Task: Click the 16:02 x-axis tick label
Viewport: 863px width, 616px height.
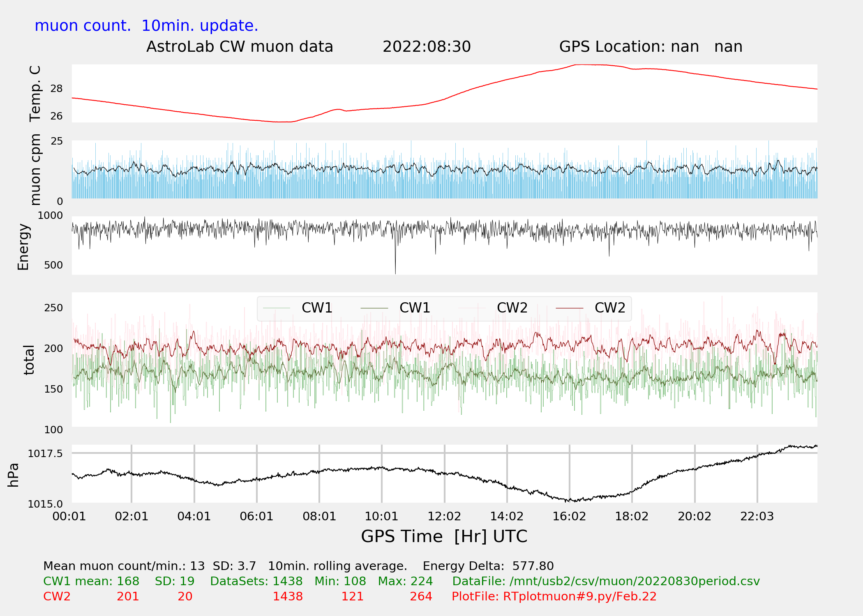Action: (569, 516)
